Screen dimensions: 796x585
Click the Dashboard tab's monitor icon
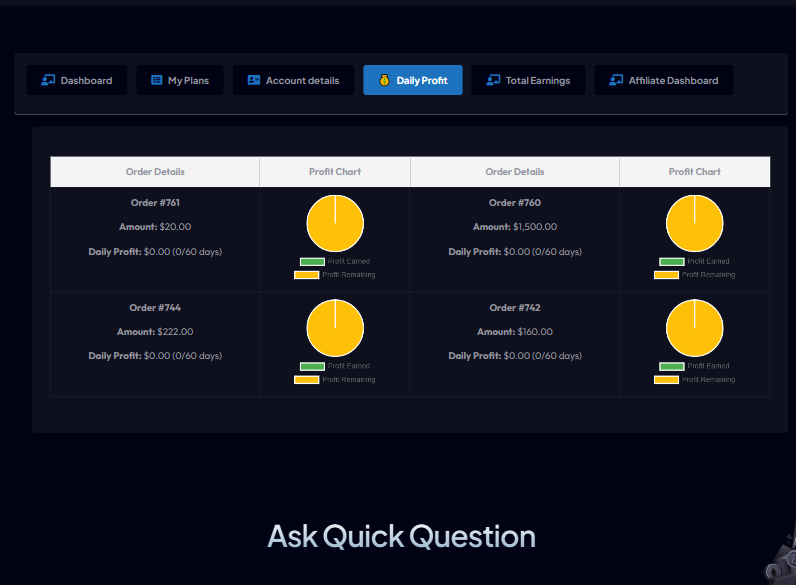pos(48,80)
